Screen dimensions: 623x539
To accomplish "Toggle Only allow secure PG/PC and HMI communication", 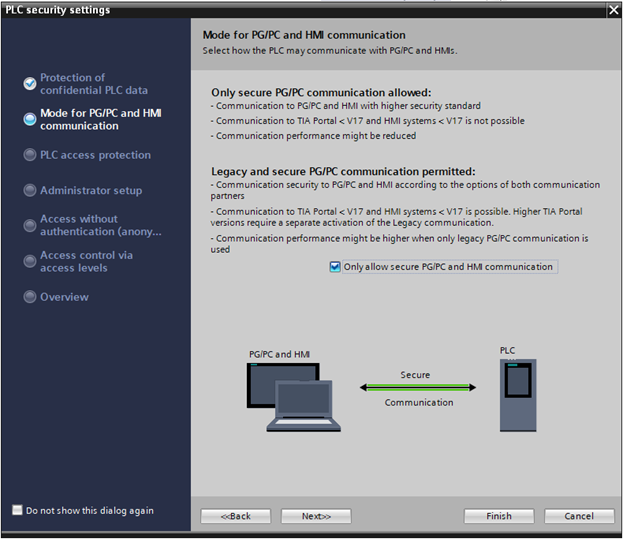I will [335, 267].
